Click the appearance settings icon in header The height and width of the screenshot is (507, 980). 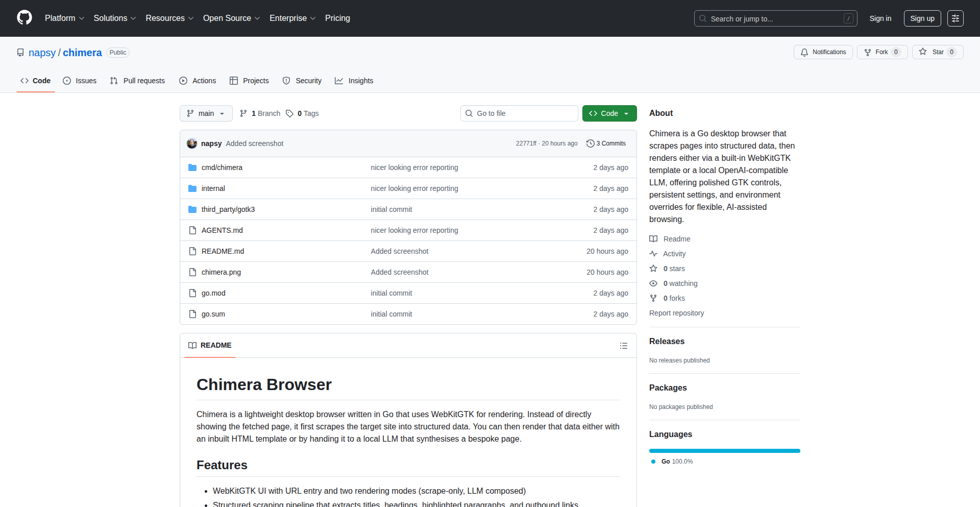[955, 18]
